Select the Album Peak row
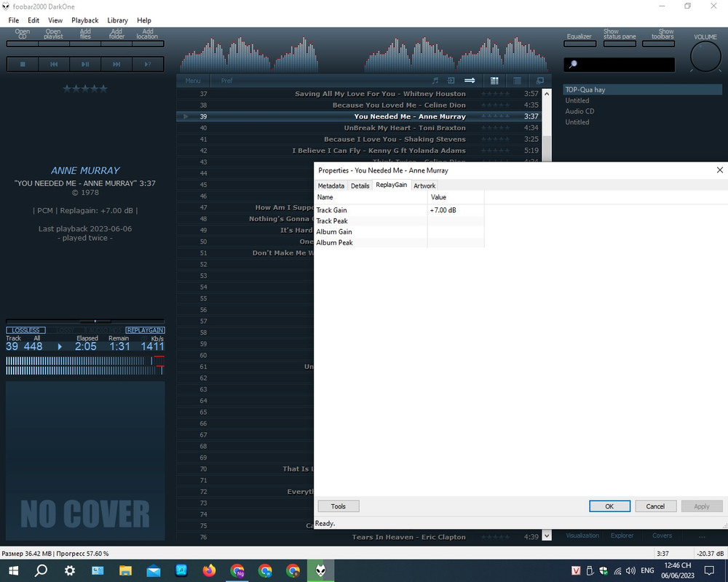This screenshot has width=728, height=582. [x=399, y=242]
